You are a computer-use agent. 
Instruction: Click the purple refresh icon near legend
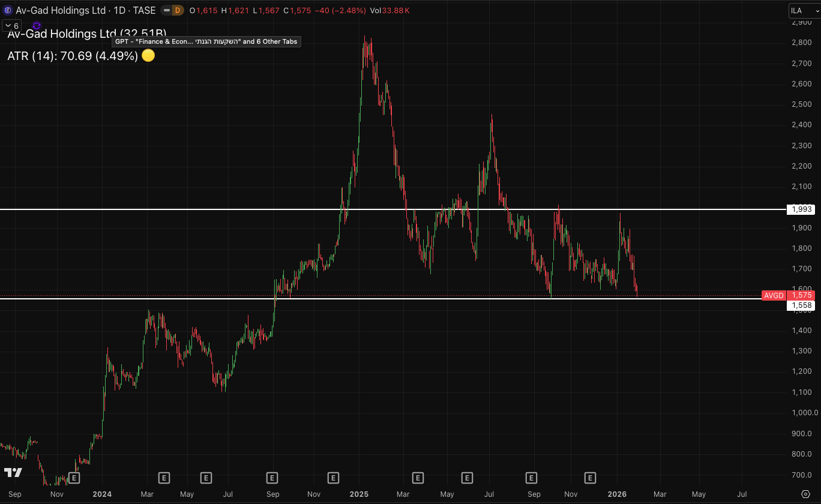[x=37, y=26]
